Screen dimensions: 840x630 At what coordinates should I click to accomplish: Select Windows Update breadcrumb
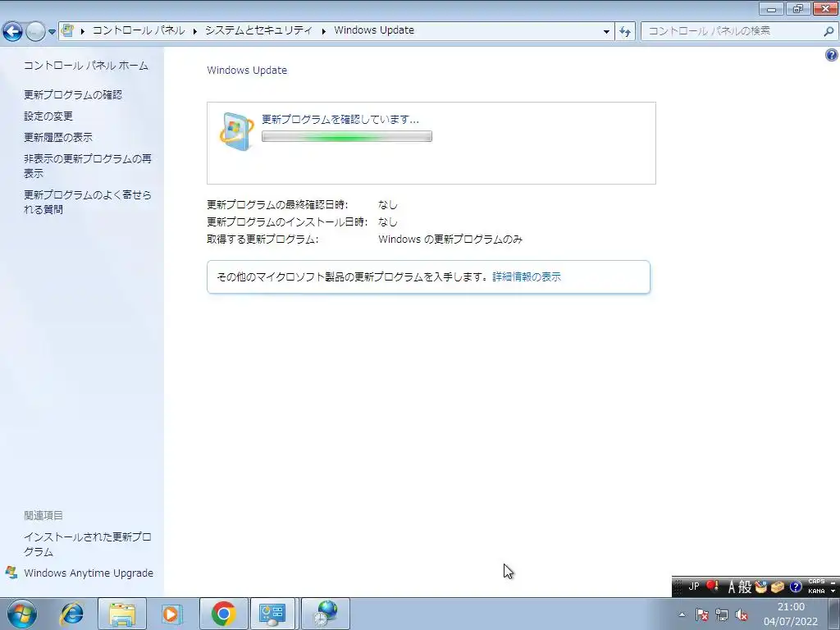(x=374, y=30)
